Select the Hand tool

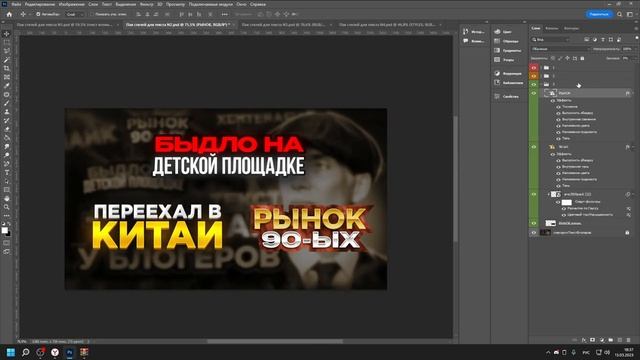pyautogui.click(x=7, y=198)
